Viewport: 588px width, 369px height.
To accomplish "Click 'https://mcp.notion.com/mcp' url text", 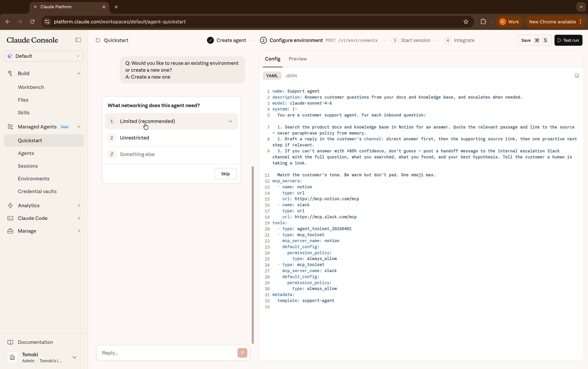I will coord(327,199).
